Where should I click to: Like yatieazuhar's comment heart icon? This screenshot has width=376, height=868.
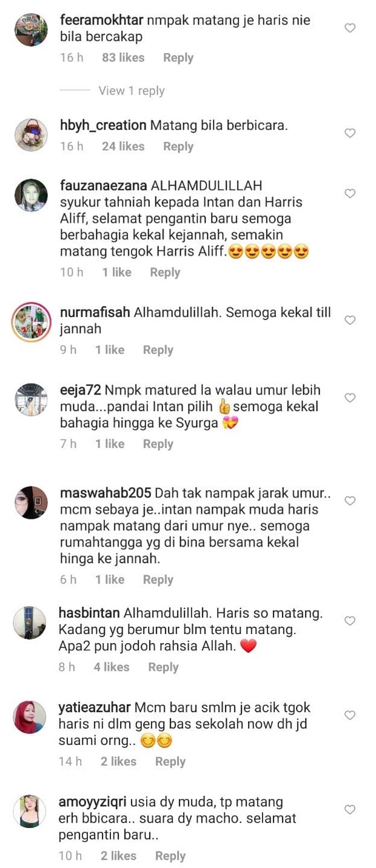[350, 715]
